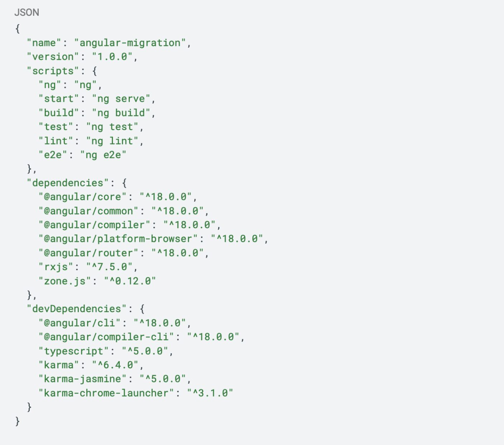Click the JSON label above the code
Screen dimensions: 504x445
tap(27, 13)
